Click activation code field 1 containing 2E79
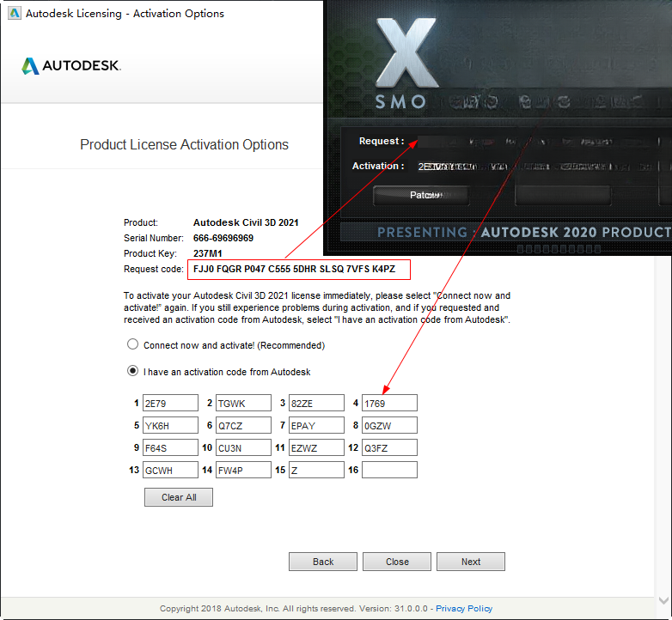The image size is (672, 620). [x=170, y=403]
